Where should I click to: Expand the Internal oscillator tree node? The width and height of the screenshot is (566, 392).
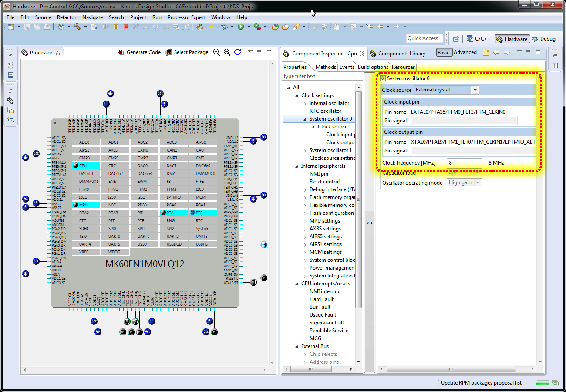tap(305, 104)
